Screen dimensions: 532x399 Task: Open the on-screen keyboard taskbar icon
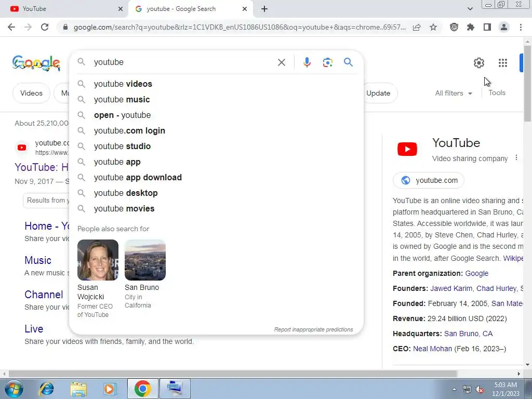coord(175,389)
